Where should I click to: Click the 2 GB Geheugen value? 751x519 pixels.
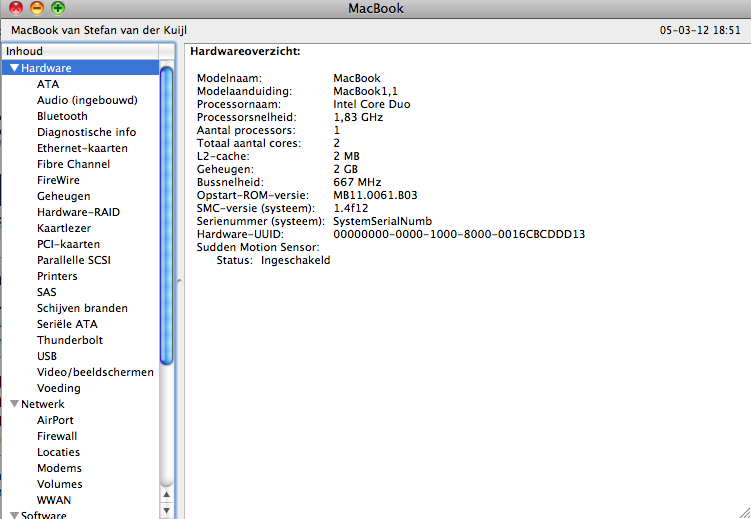click(x=345, y=169)
